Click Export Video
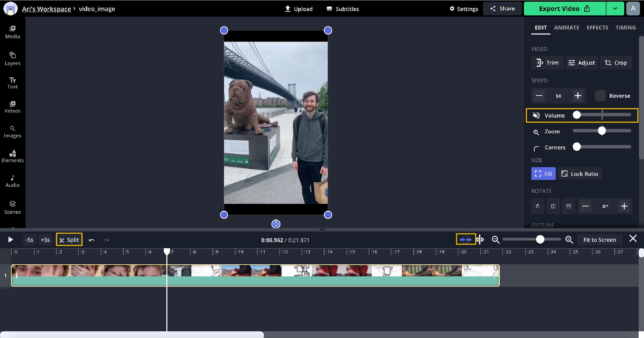 tap(565, 9)
